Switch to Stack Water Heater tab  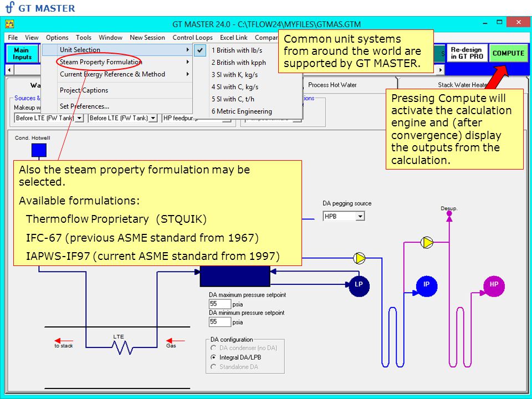click(x=462, y=85)
